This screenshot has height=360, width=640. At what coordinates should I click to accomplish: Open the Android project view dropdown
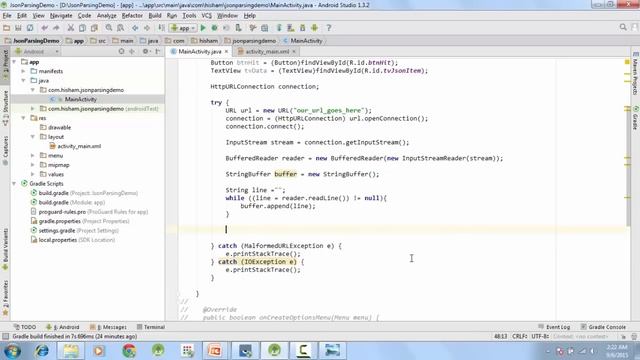[37, 51]
